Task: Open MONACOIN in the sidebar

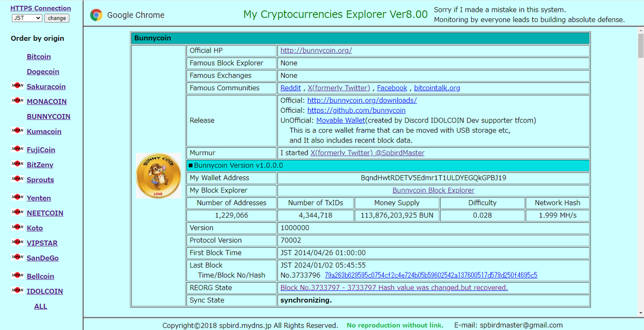Action: [x=47, y=102]
